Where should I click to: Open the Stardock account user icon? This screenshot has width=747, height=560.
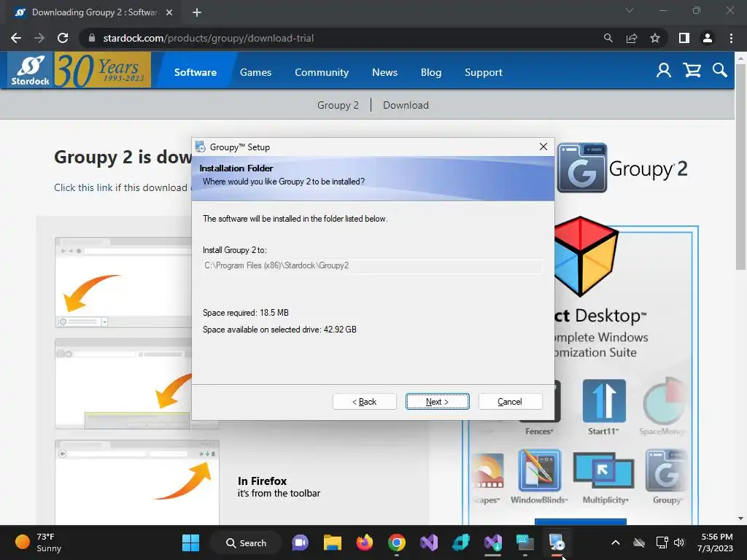(664, 71)
